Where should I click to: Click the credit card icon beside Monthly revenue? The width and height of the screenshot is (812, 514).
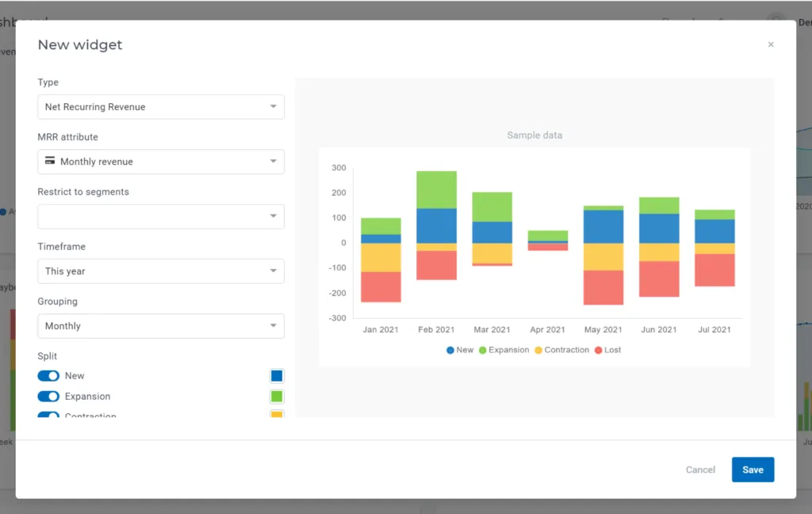point(50,160)
